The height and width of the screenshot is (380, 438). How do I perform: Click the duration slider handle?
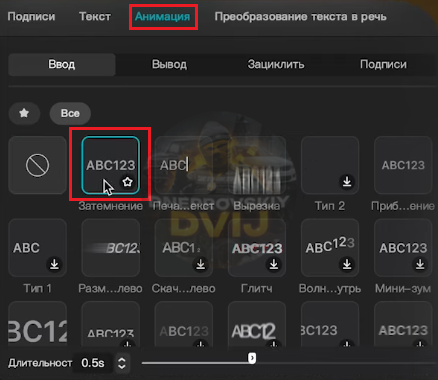pyautogui.click(x=252, y=358)
